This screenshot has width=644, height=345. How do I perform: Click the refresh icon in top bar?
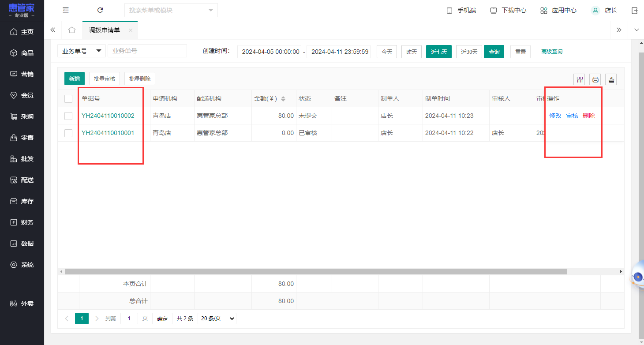[x=100, y=10]
